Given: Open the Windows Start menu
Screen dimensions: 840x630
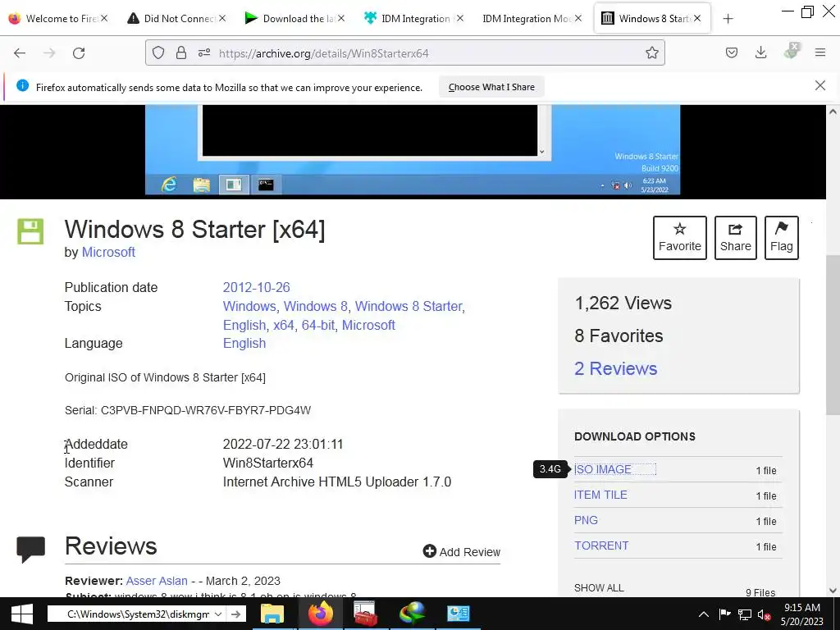Looking at the screenshot, I should 21,614.
